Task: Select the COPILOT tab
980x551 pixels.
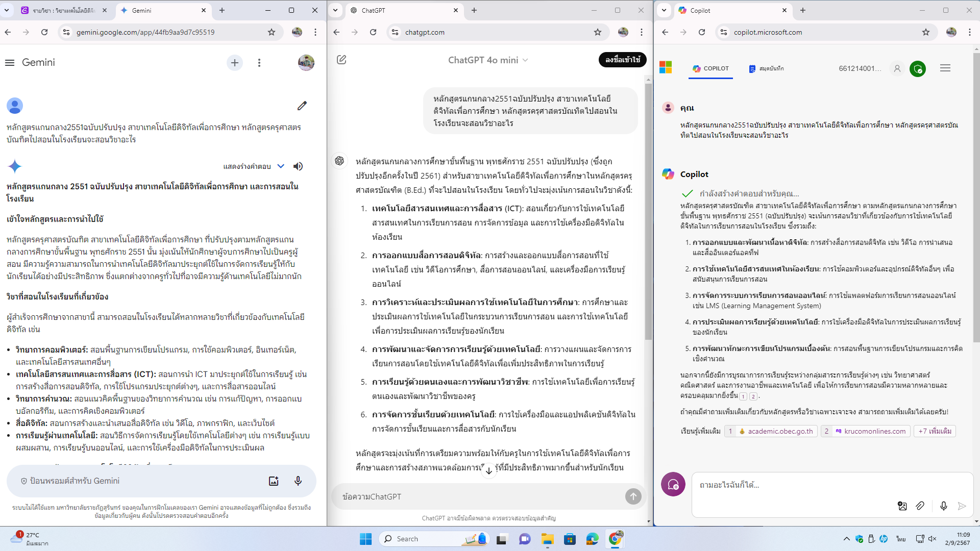Action: point(710,68)
